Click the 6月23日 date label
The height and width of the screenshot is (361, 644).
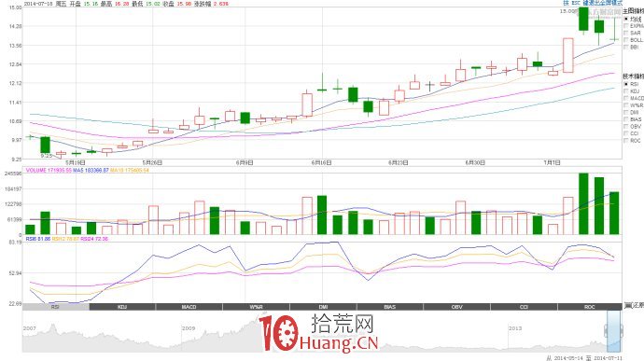click(x=399, y=163)
